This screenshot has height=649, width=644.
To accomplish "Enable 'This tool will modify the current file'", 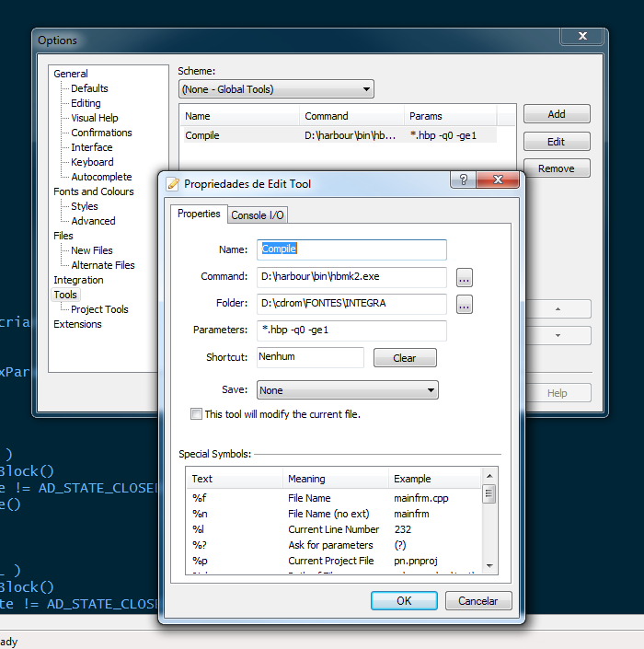I will [x=196, y=414].
